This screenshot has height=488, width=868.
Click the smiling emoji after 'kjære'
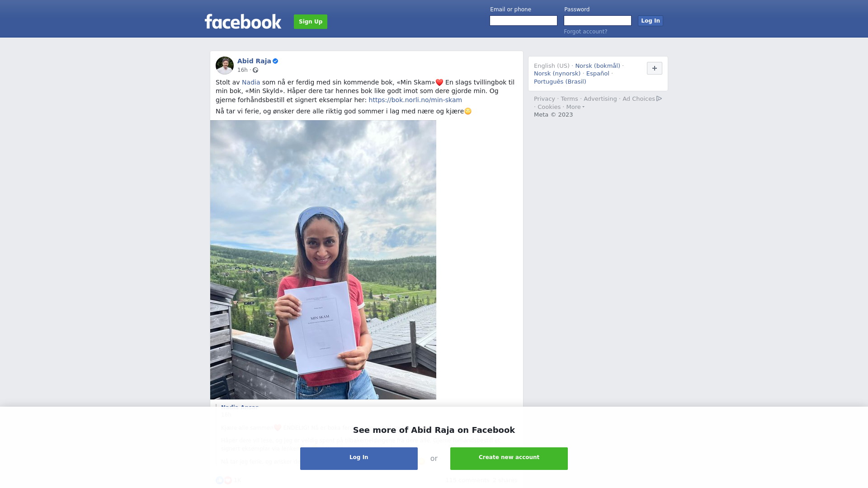point(468,111)
